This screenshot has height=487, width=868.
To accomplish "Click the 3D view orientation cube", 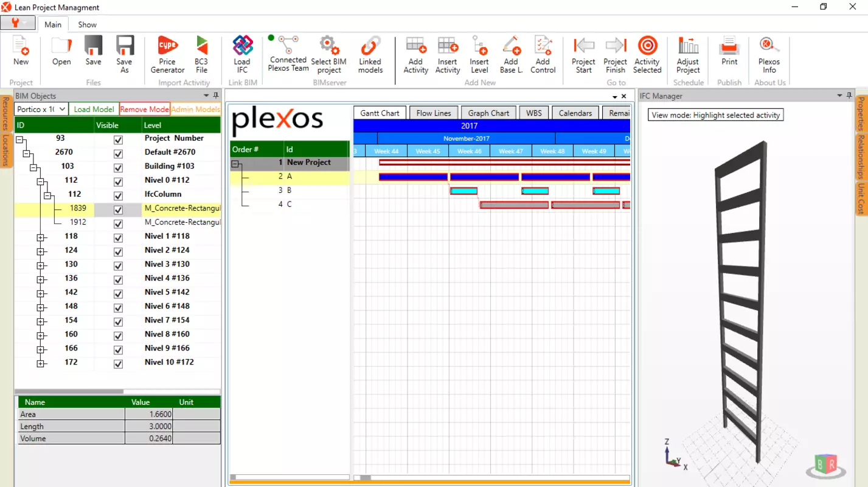I will (825, 465).
